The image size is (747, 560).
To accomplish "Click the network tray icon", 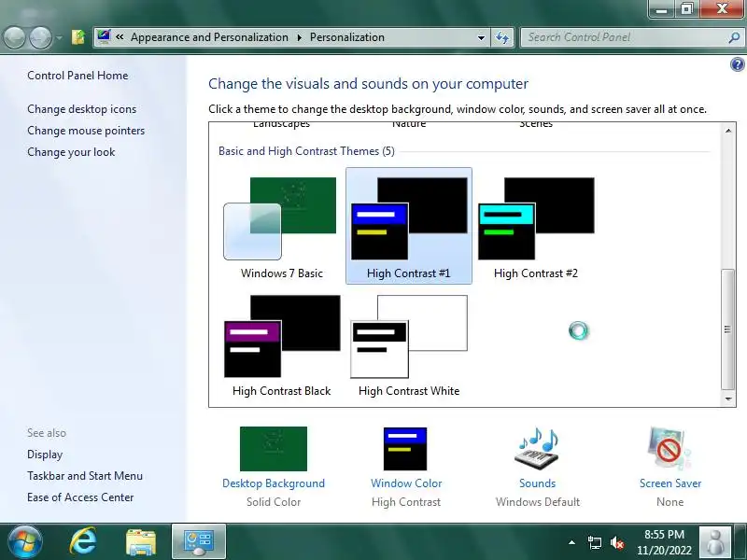I will [x=594, y=542].
